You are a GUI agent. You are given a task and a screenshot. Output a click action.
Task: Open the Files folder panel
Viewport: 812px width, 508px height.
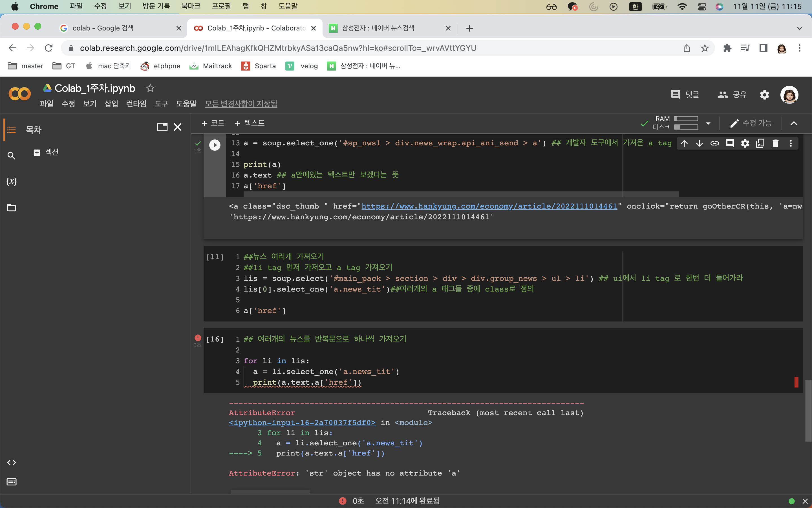(x=11, y=208)
